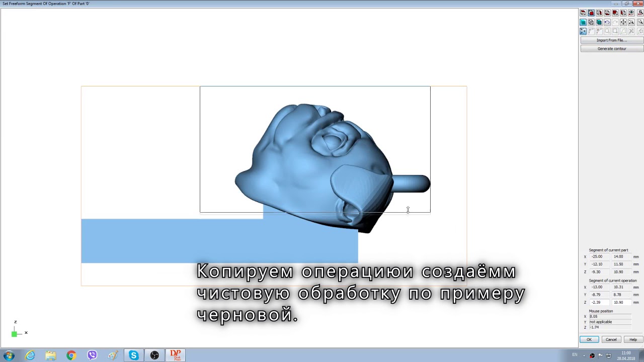Open File Explorer folder from taskbar
Screen dimensions: 644x362
pyautogui.click(x=51, y=355)
